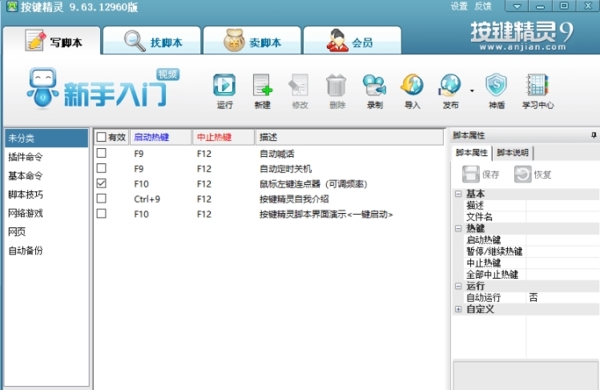Click the 中止热键 property value field
Image resolution: width=600 pixels, height=390 pixels.
pyautogui.click(x=562, y=263)
